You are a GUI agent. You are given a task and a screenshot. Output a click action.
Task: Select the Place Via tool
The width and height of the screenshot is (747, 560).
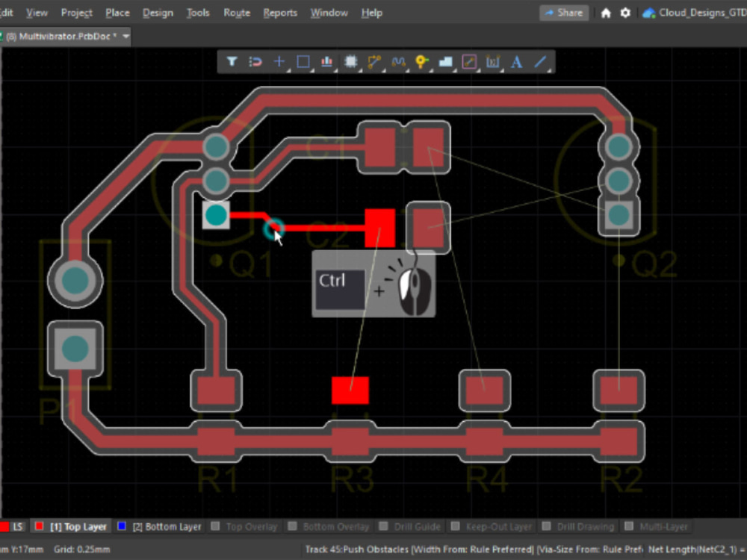pyautogui.click(x=421, y=61)
